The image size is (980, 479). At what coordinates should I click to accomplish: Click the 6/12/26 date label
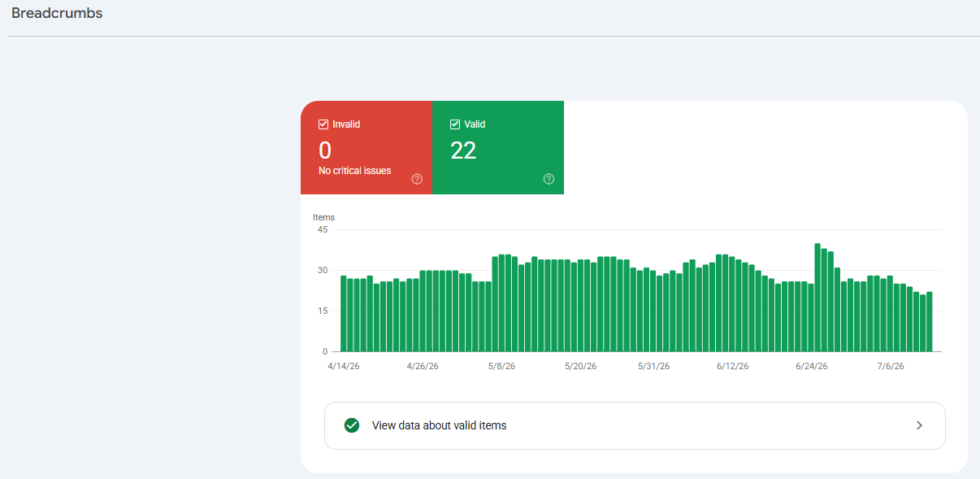tap(732, 366)
